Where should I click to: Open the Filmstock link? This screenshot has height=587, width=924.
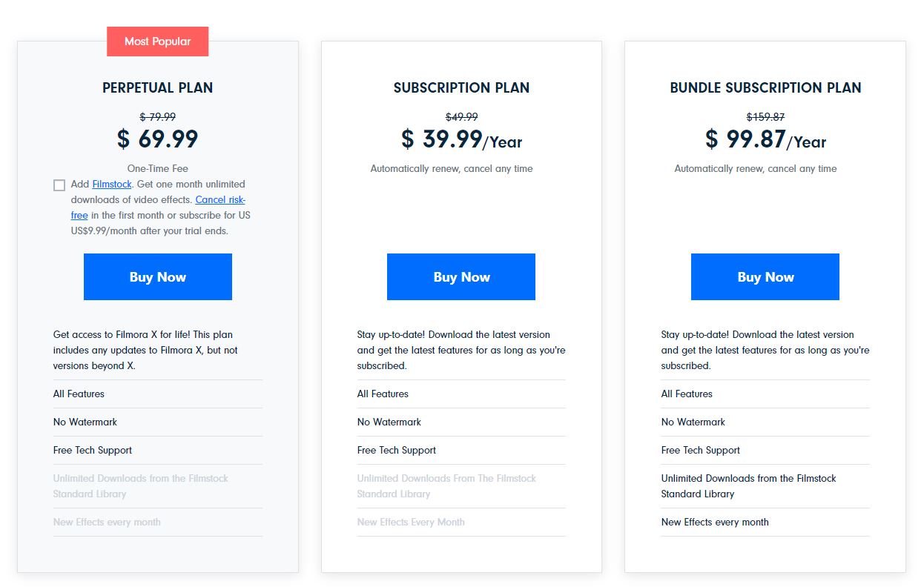tap(112, 184)
